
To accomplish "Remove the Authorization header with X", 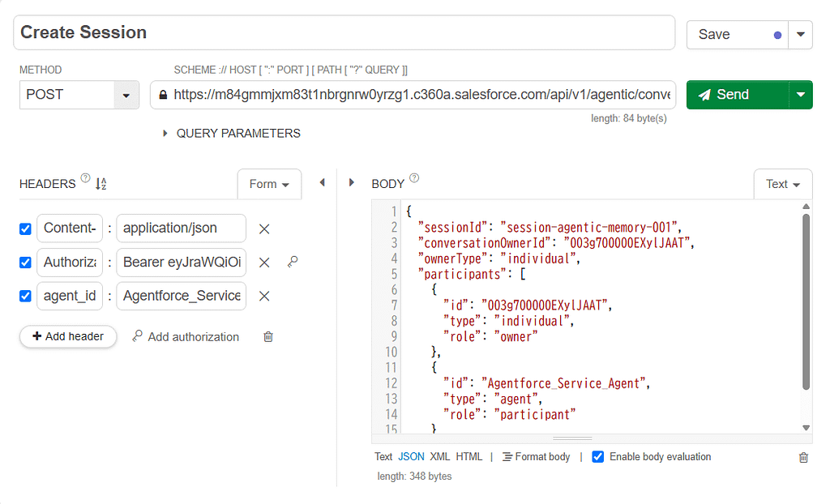I will [x=264, y=263].
